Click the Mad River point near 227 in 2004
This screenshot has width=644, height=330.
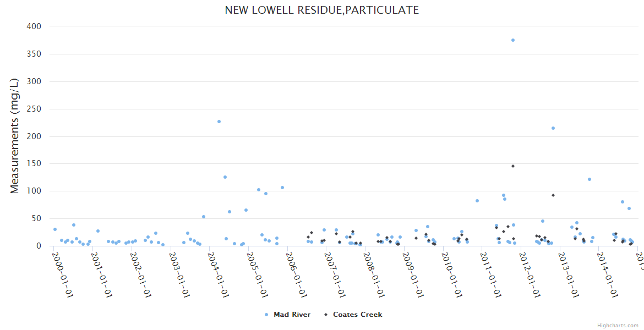coord(219,122)
